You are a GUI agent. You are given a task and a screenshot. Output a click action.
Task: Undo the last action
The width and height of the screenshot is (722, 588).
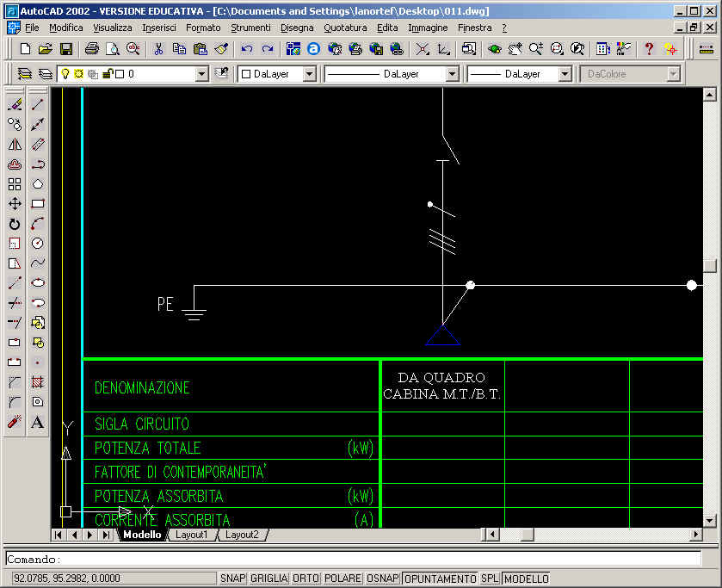(x=247, y=48)
